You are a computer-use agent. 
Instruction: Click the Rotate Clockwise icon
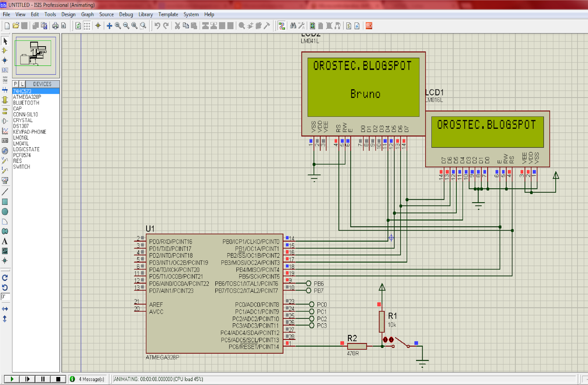(x=5, y=278)
